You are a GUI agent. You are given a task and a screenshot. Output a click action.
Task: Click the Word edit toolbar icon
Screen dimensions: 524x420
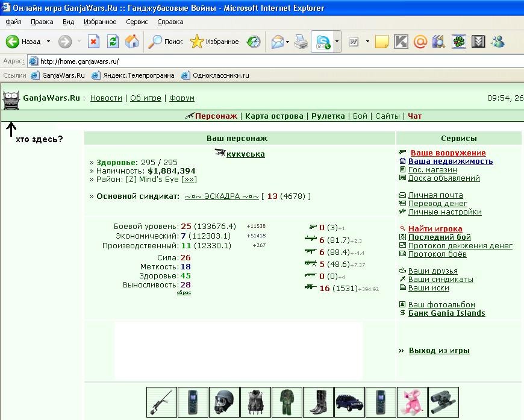354,42
